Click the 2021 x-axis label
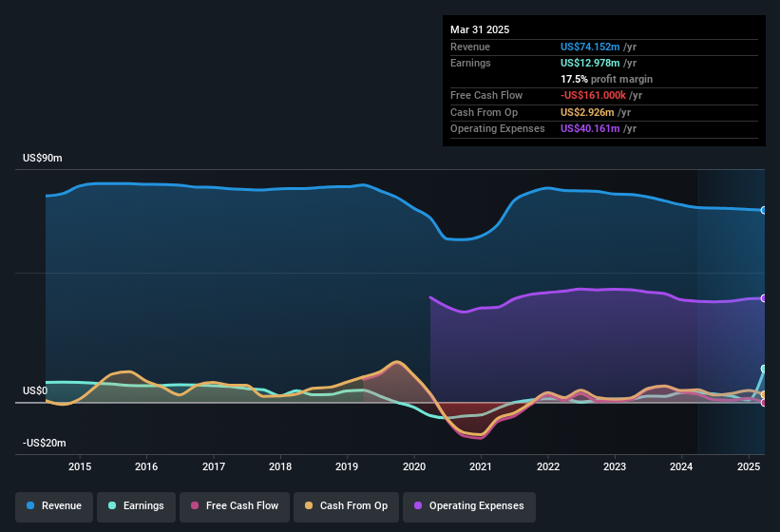 click(481, 466)
